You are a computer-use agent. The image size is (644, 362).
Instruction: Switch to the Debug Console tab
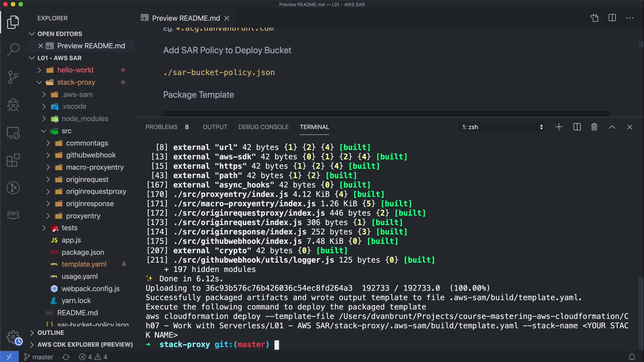pyautogui.click(x=263, y=127)
